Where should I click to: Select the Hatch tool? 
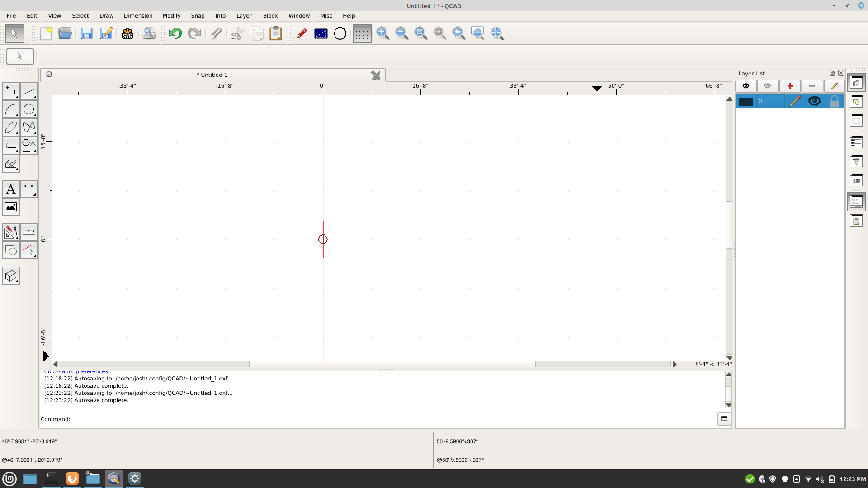click(x=11, y=164)
